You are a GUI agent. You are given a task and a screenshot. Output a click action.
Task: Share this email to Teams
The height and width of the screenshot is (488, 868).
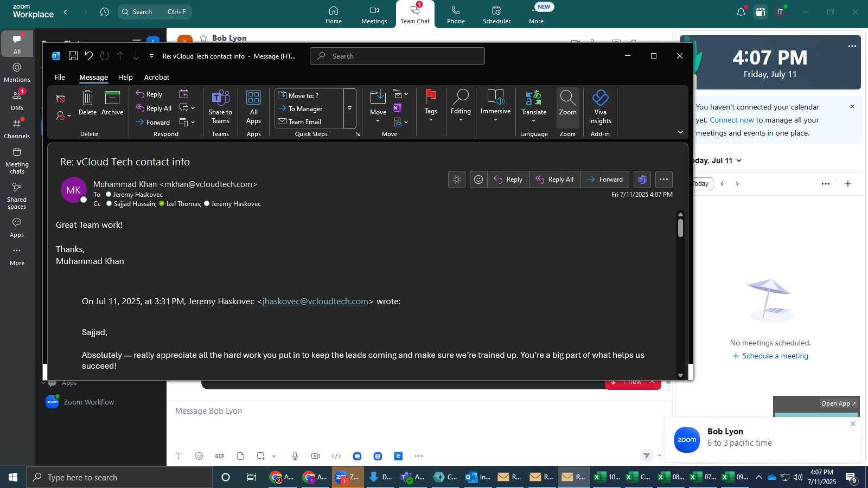[x=220, y=107]
